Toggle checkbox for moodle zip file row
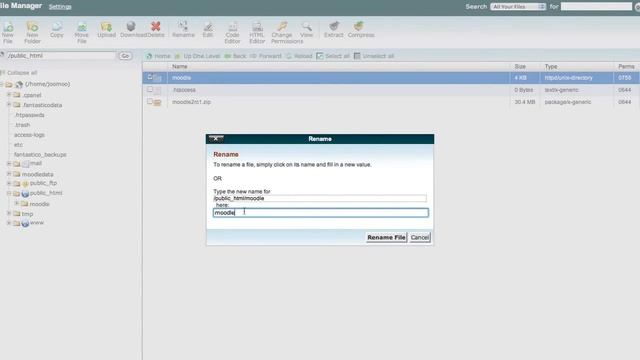The image size is (640, 360). (150, 101)
